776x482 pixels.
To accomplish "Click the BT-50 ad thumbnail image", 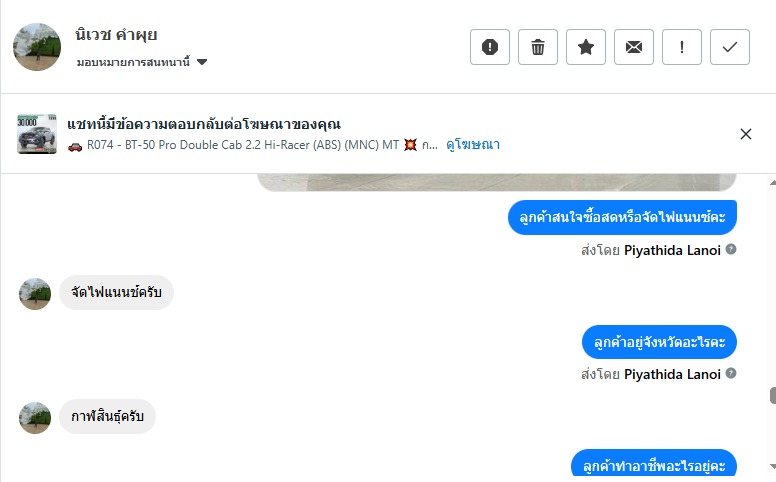I will pyautogui.click(x=37, y=134).
